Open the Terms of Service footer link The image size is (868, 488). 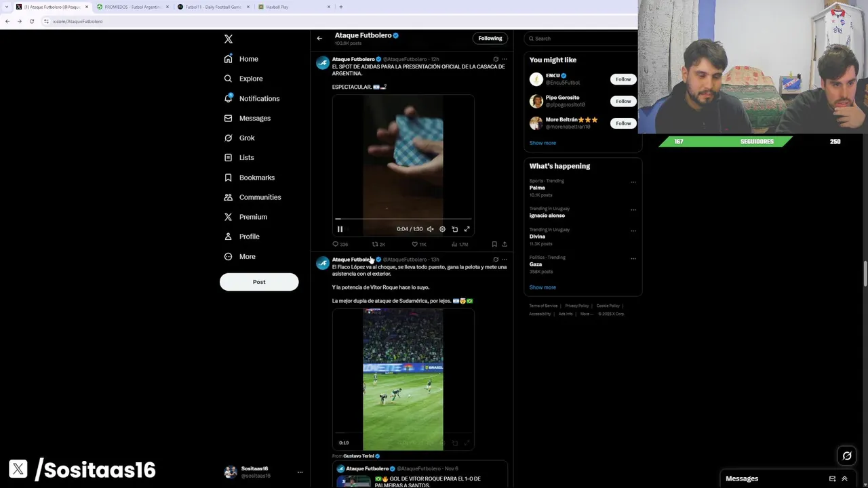(543, 306)
